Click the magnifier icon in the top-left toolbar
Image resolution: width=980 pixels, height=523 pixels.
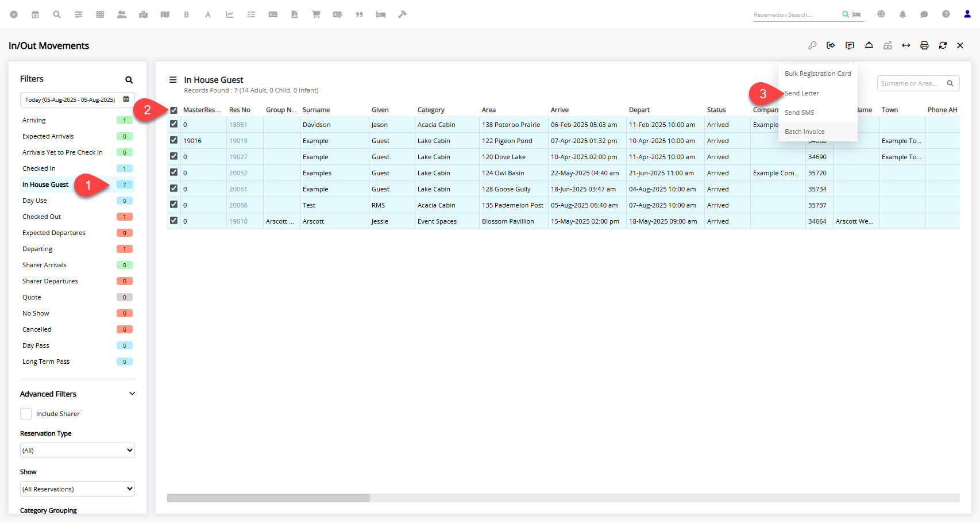click(57, 14)
